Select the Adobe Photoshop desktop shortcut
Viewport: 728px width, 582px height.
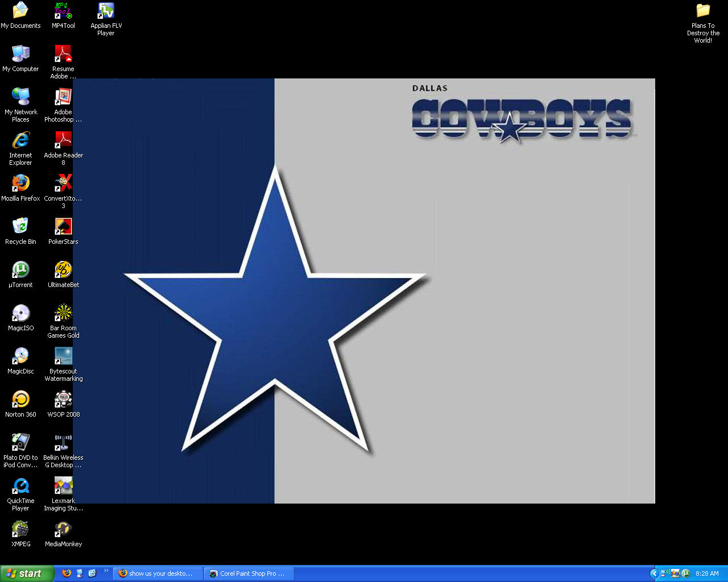63,105
